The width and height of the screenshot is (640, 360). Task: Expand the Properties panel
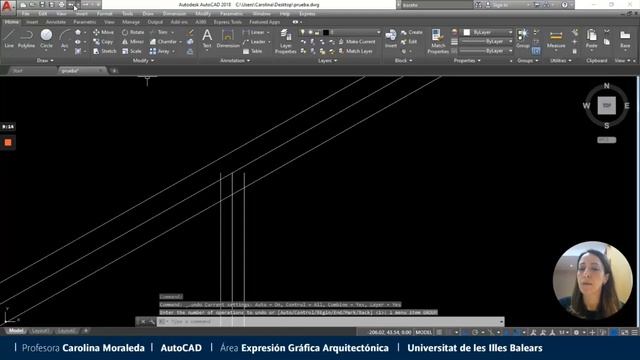point(467,60)
